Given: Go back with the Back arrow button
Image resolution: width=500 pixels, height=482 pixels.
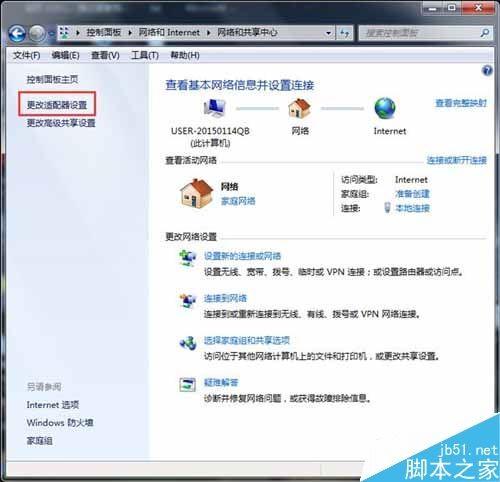Looking at the screenshot, I should point(17,33).
